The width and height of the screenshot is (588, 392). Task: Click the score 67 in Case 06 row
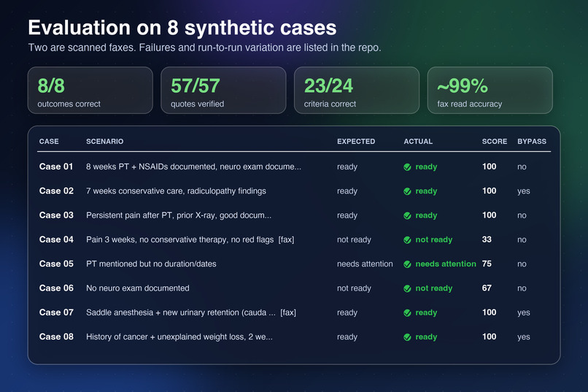487,288
